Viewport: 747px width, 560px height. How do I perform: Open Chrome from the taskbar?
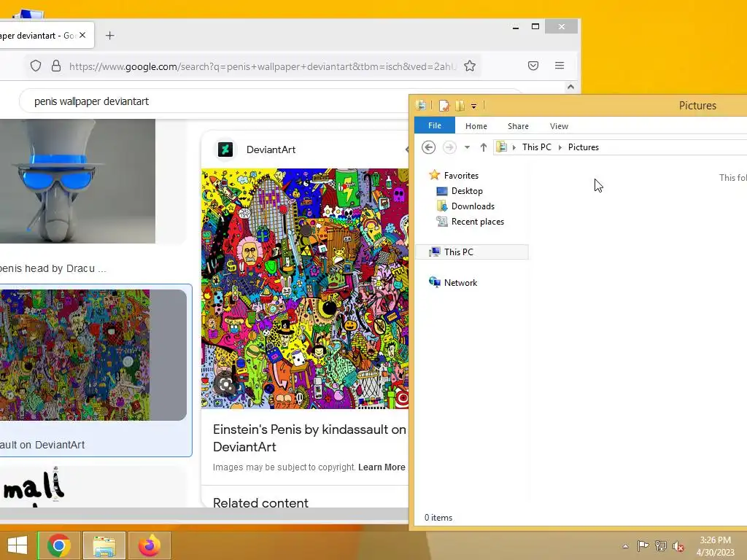(58, 545)
